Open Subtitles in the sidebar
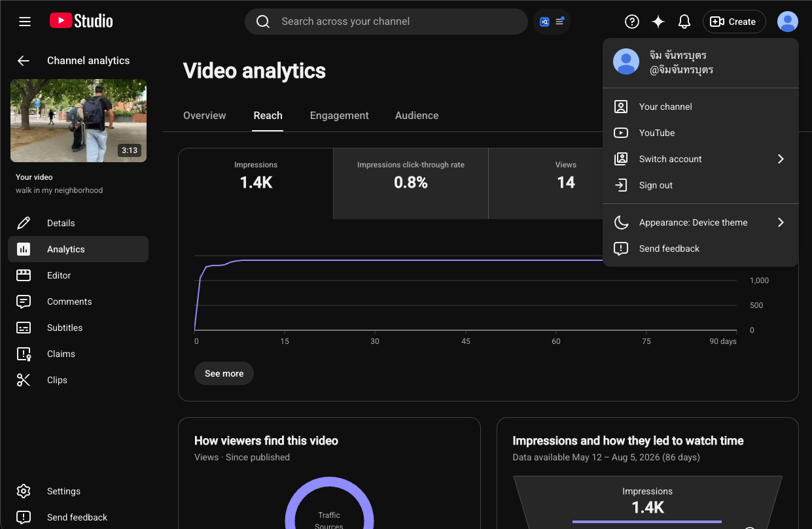 [x=78, y=328]
